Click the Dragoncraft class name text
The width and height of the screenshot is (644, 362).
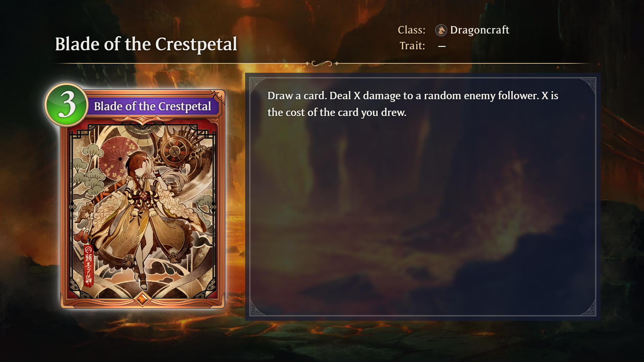tap(480, 30)
